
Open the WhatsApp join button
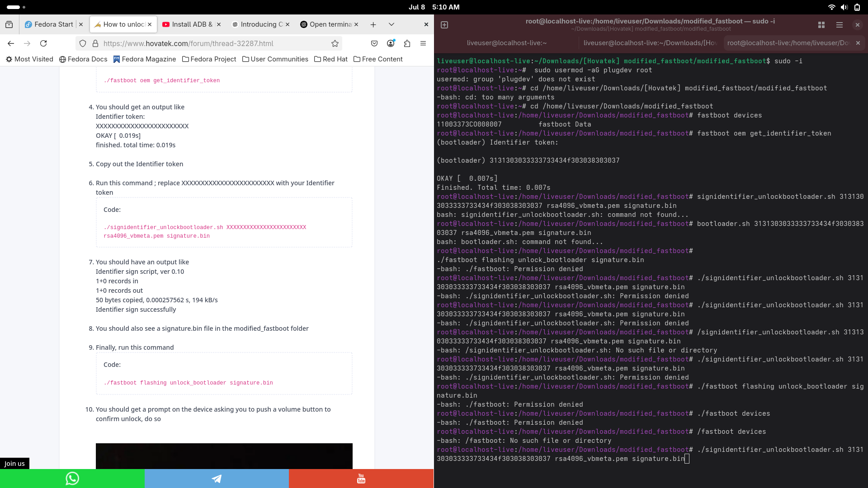pyautogui.click(x=72, y=479)
